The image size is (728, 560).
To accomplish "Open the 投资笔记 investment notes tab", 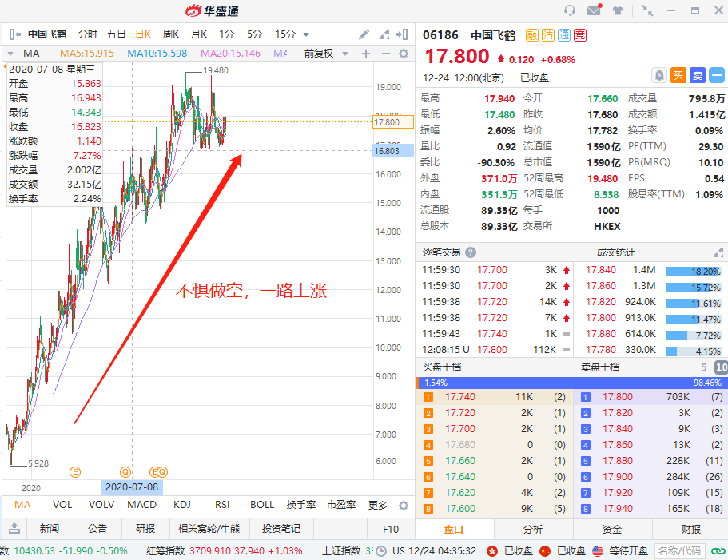I will tap(281, 529).
